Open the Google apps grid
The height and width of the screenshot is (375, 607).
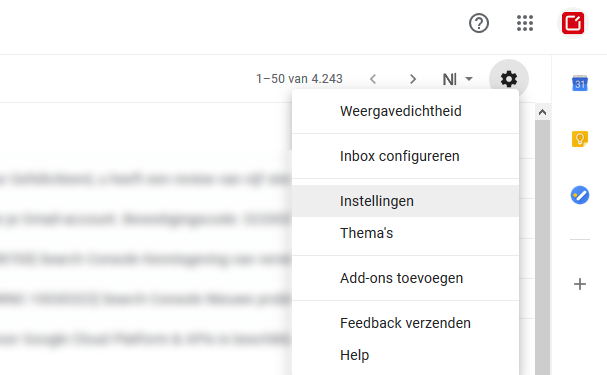tap(525, 23)
